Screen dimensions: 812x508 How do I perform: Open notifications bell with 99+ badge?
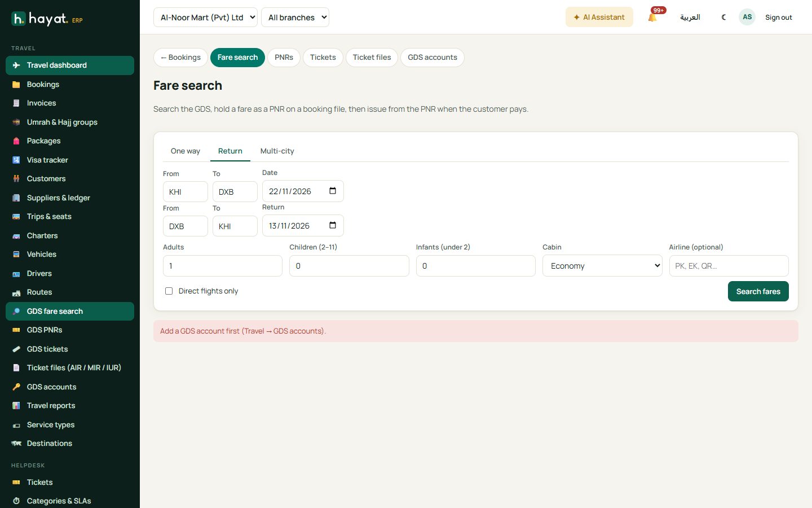click(x=653, y=17)
